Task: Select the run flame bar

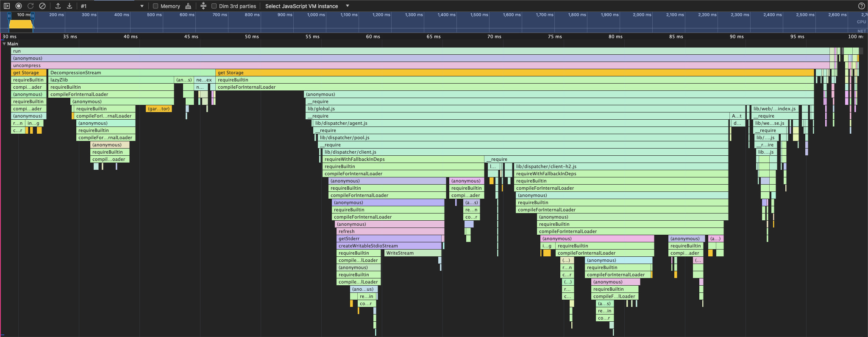Action: [420, 51]
